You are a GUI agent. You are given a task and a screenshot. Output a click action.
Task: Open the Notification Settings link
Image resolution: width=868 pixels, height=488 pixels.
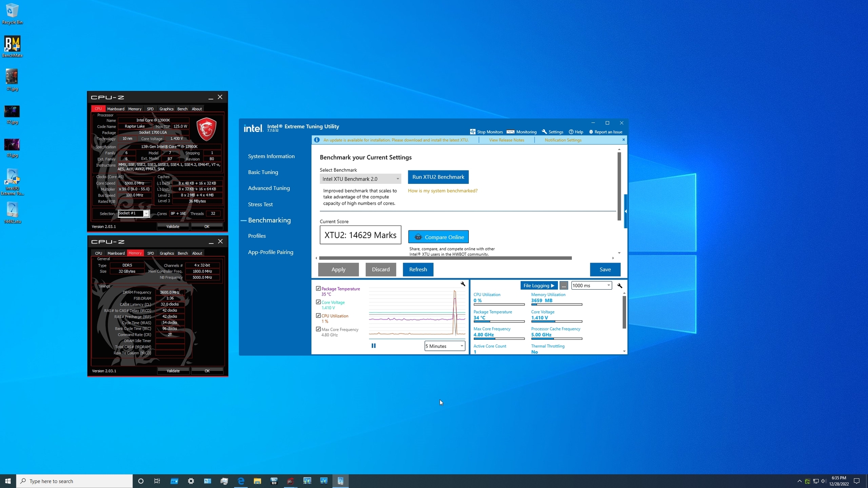(x=563, y=140)
